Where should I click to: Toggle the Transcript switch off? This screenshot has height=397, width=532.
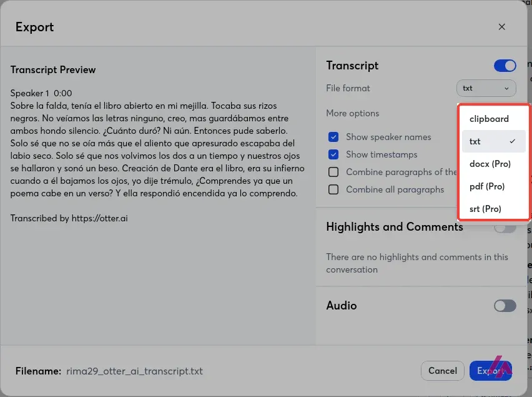[x=505, y=66]
